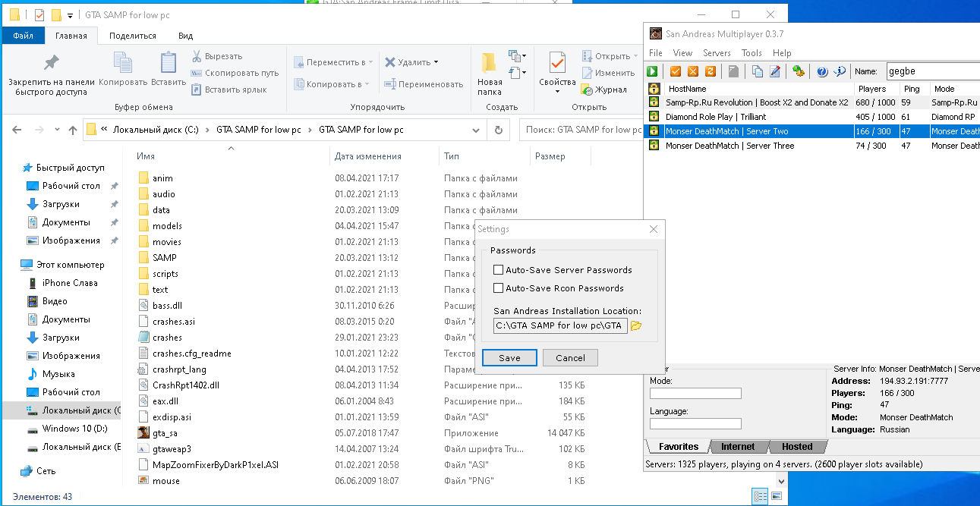This screenshot has width=980, height=506.
Task: Click the orange X delete-server icon
Action: (692, 71)
